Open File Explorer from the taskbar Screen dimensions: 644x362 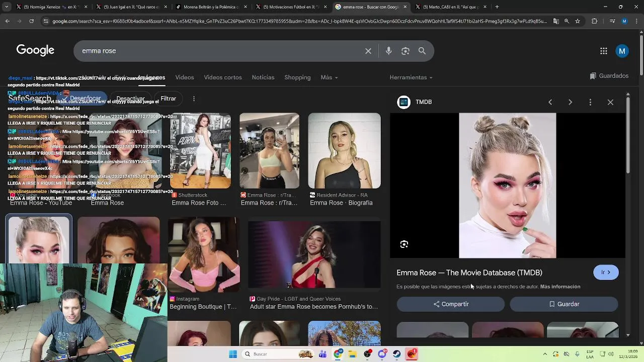point(352,354)
